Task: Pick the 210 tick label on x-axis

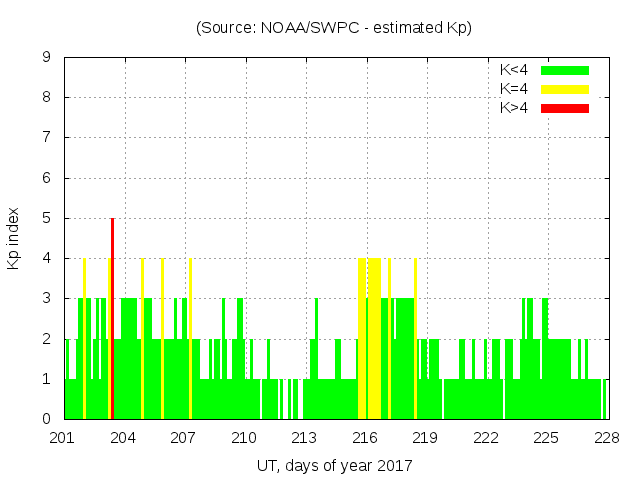Action: [x=245, y=438]
